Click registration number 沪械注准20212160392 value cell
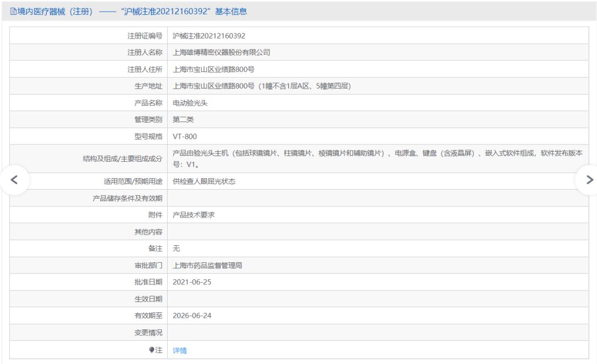 coord(208,36)
